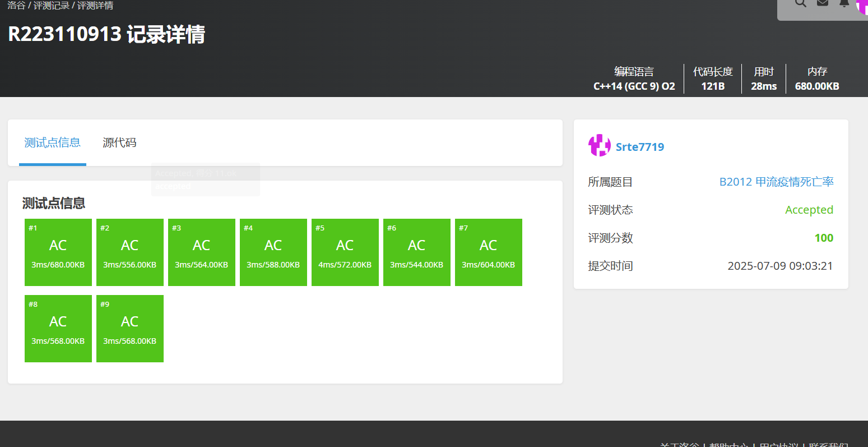Click the C++14 (GCC 9) O2 language value

tap(634, 86)
